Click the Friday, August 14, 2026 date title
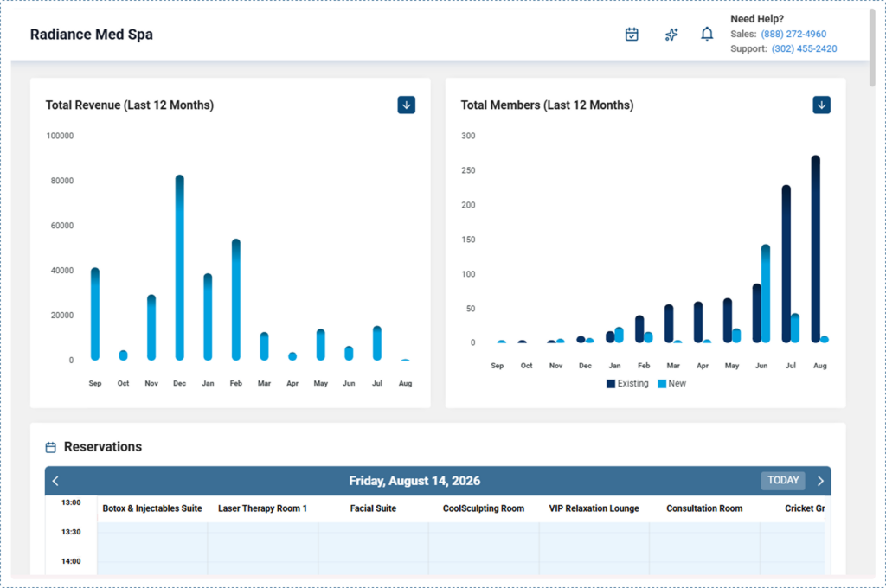 414,481
